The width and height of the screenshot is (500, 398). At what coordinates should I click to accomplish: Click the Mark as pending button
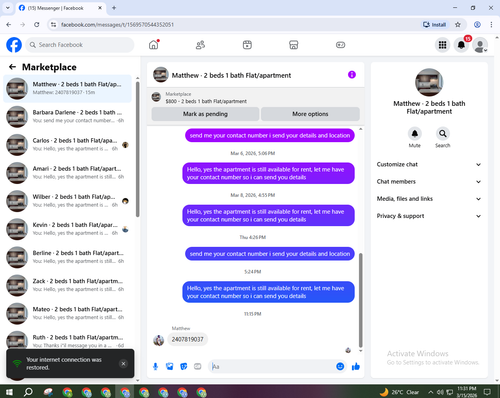(205, 114)
